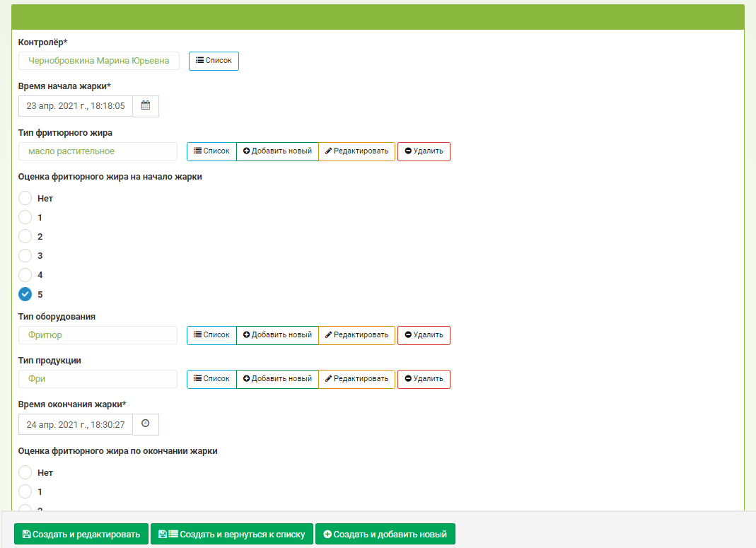The width and height of the screenshot is (756, 548).
Task: Open Тип оборудования field showing Фритюр
Action: [98, 335]
